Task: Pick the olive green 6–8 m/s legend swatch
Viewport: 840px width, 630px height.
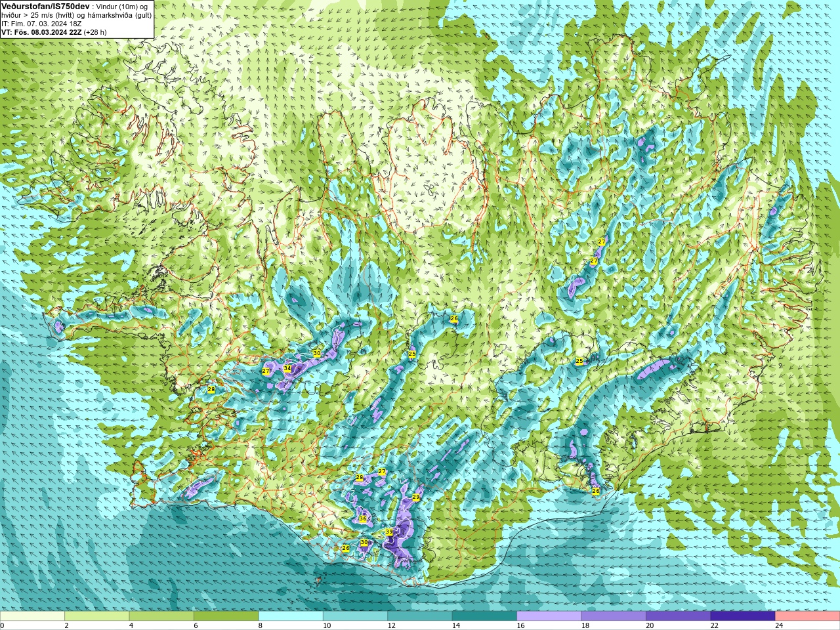Action: (226, 616)
